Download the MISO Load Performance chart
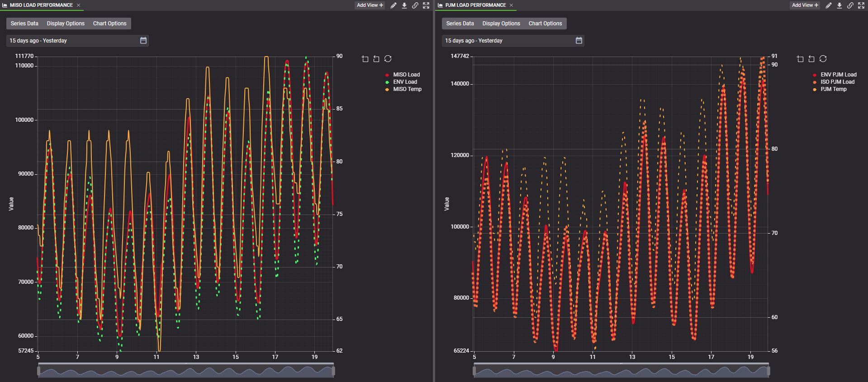Screen dimensions: 868x382 click(404, 5)
